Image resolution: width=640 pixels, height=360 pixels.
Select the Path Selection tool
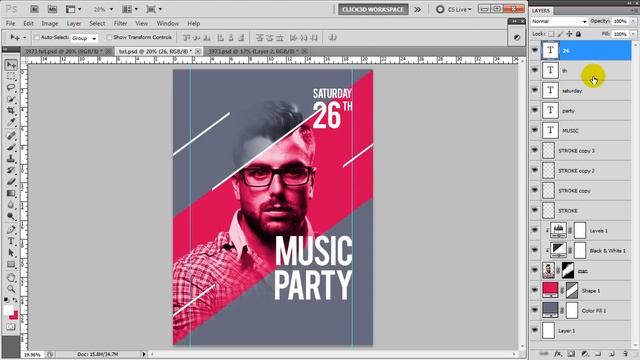[11, 253]
